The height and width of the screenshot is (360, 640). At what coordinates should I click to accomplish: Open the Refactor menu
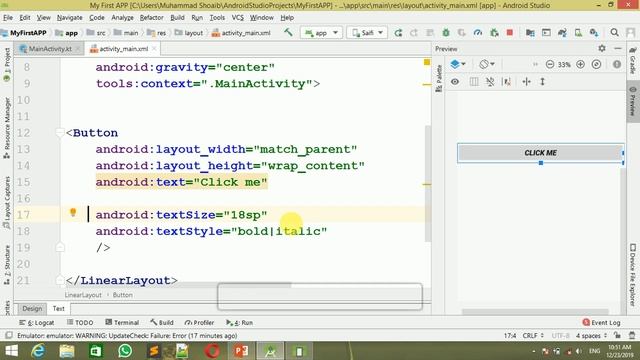pyautogui.click(x=151, y=18)
